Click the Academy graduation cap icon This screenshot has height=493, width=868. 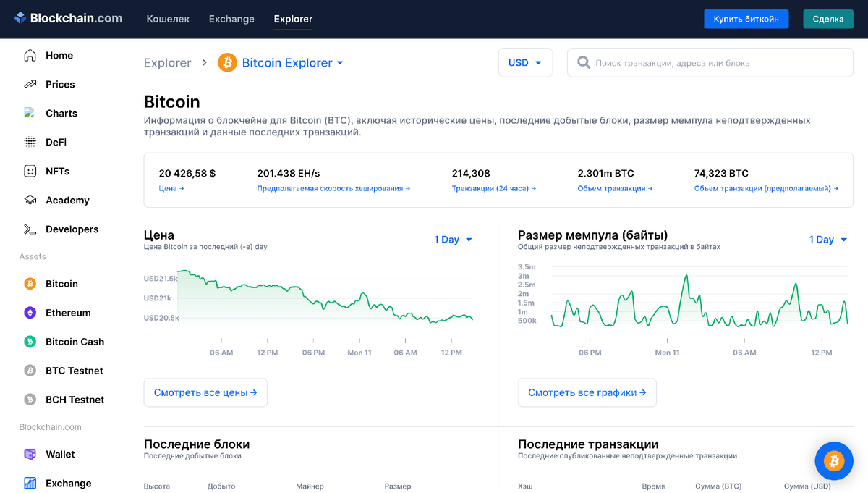(x=30, y=200)
